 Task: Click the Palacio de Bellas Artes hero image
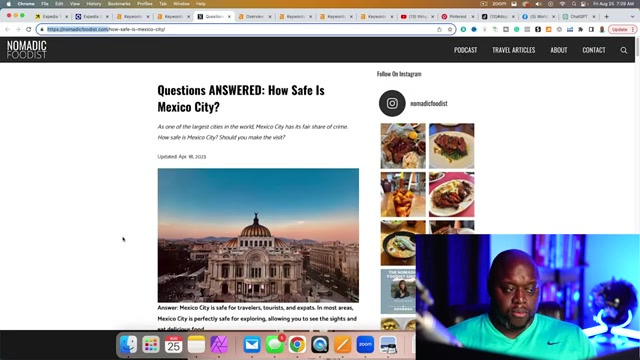[x=258, y=235]
